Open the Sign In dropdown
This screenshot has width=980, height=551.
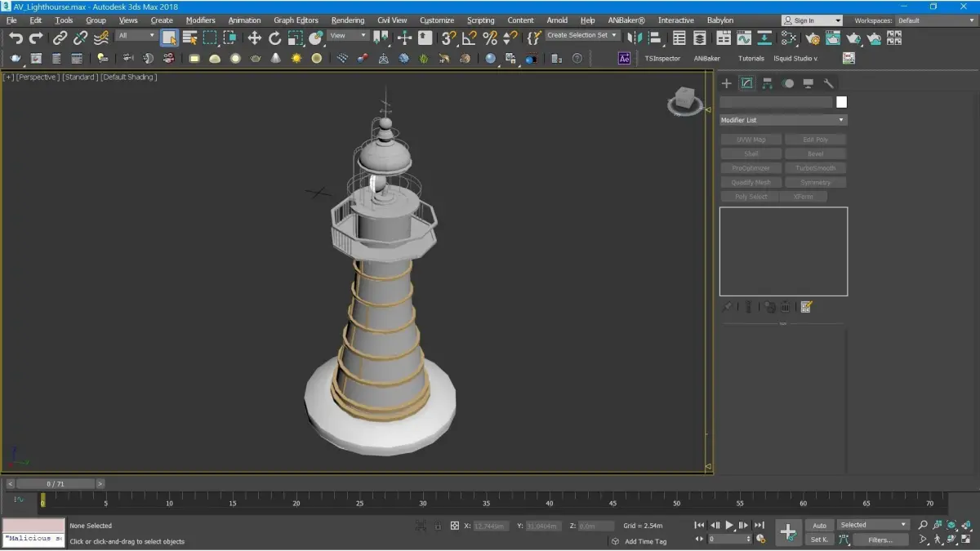(x=812, y=20)
